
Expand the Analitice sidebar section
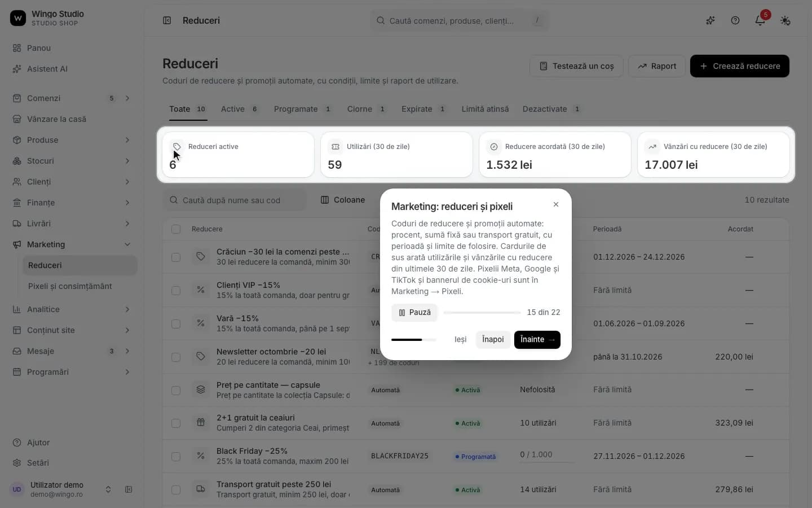tap(127, 309)
